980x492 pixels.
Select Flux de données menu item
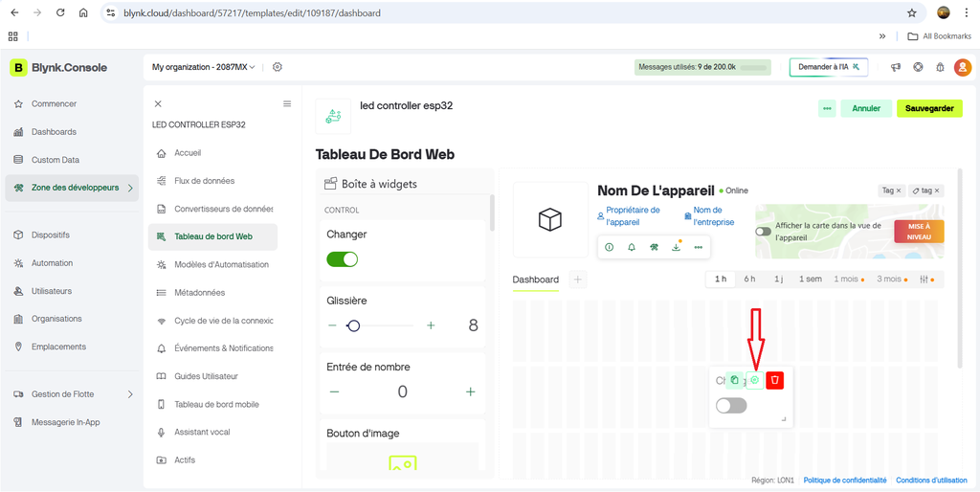coord(204,181)
